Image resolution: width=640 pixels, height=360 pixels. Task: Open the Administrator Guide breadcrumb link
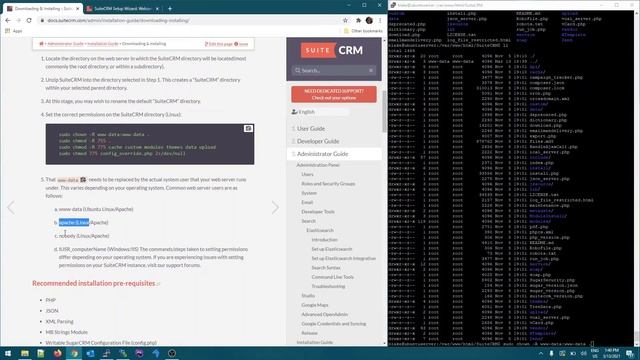[x=65, y=44]
